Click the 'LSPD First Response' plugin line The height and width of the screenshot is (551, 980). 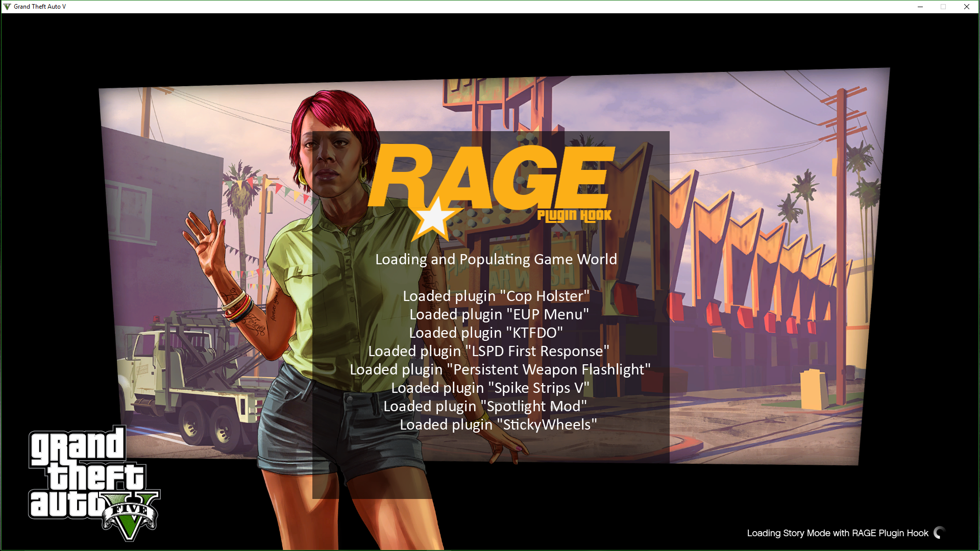488,351
